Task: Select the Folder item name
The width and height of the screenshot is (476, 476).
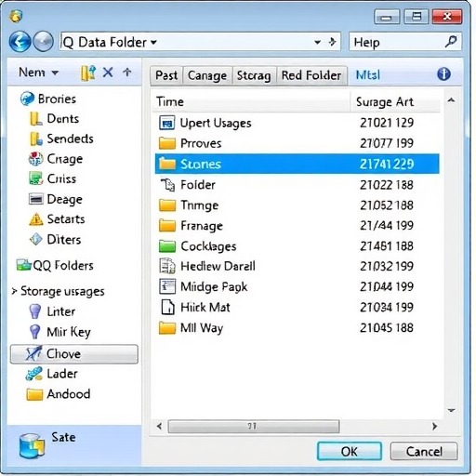Action: pos(198,185)
